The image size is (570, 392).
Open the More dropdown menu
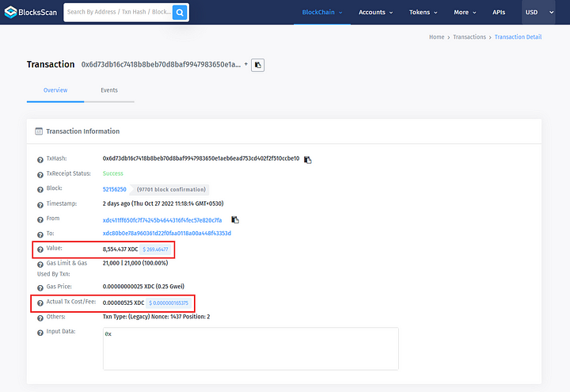pyautogui.click(x=465, y=13)
